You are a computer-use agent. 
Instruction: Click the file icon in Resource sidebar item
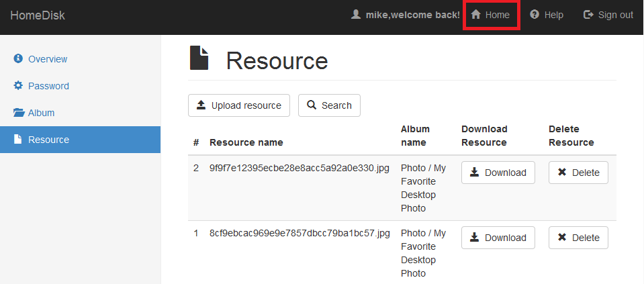17,140
